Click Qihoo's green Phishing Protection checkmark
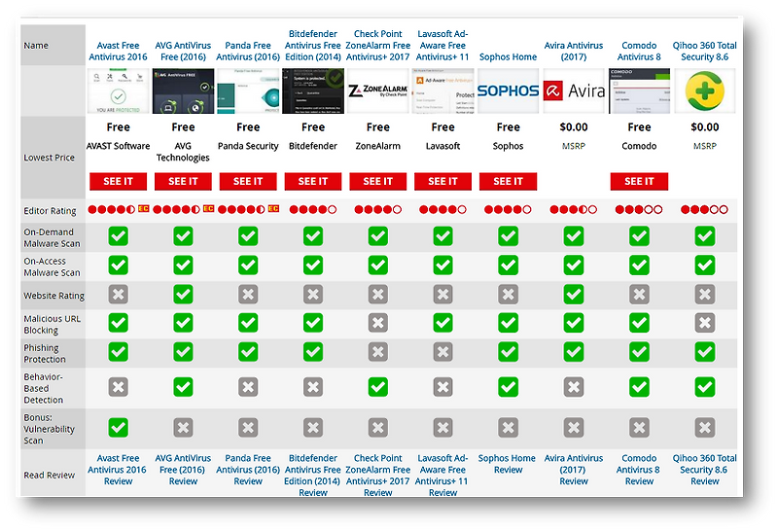The height and width of the screenshot is (532, 778). 704,352
